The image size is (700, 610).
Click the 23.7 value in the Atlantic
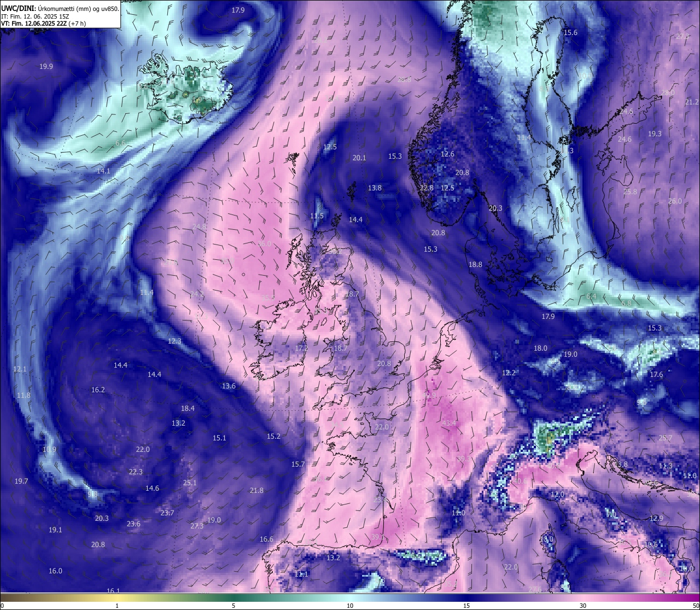[167, 513]
